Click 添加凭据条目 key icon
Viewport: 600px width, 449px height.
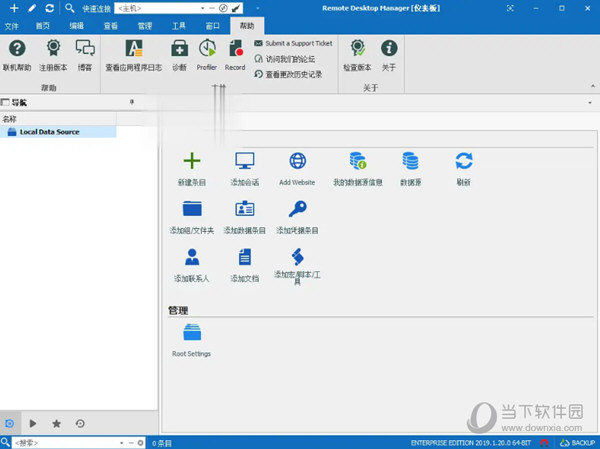click(x=297, y=209)
